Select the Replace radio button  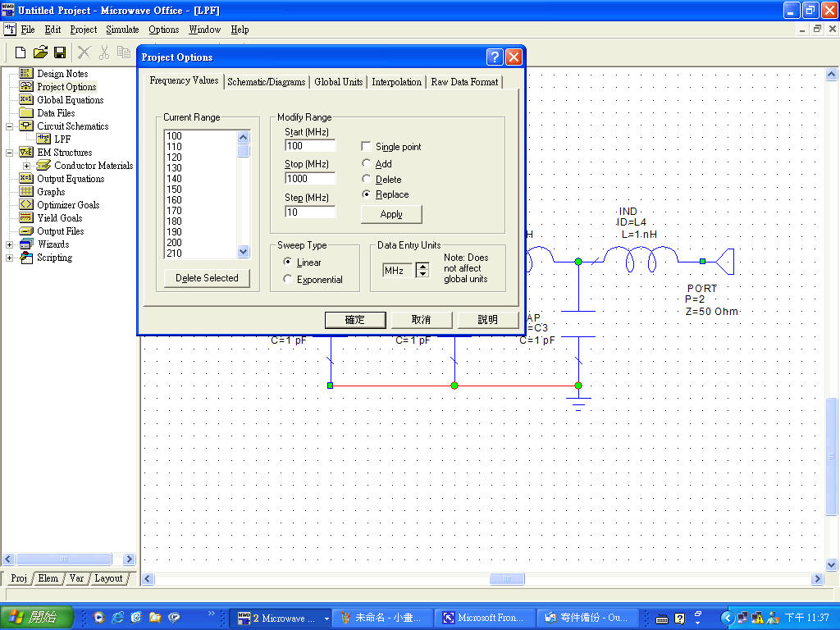tap(367, 194)
